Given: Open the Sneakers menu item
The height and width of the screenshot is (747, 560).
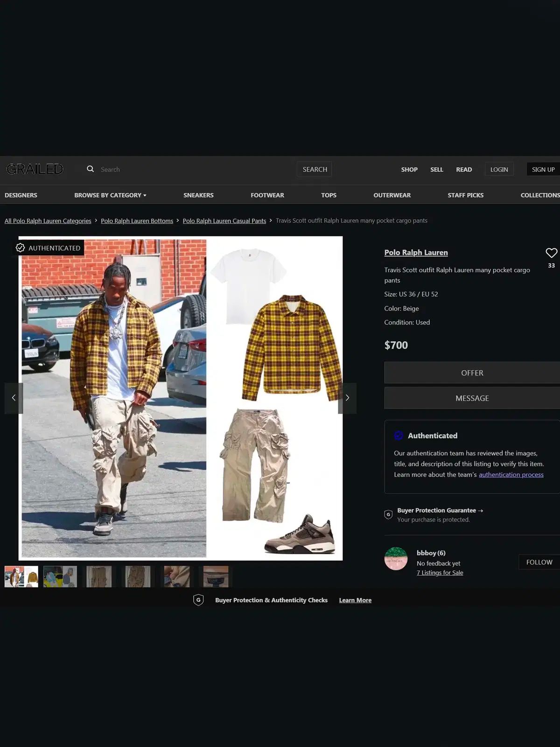Looking at the screenshot, I should (x=198, y=195).
